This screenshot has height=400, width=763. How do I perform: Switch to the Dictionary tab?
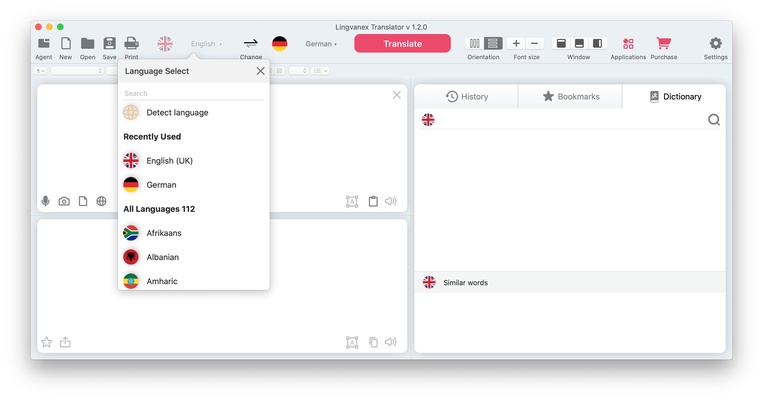pyautogui.click(x=674, y=96)
